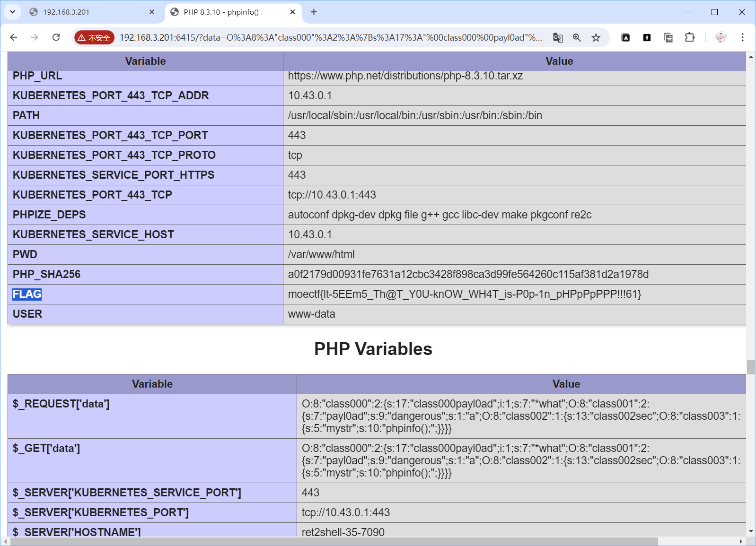This screenshot has height=546, width=756.
Task: Open the tab search dropdown arrow
Action: point(12,12)
